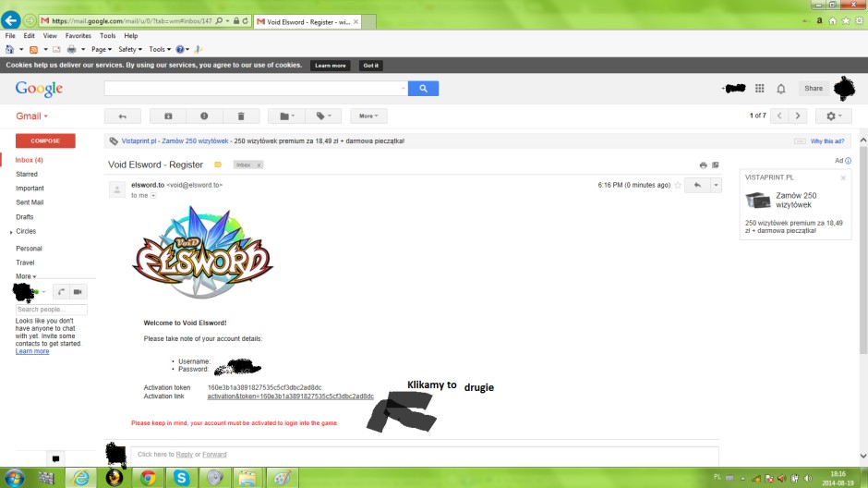This screenshot has height=488, width=868.
Task: Archive the Void Elsword email
Action: [x=168, y=116]
